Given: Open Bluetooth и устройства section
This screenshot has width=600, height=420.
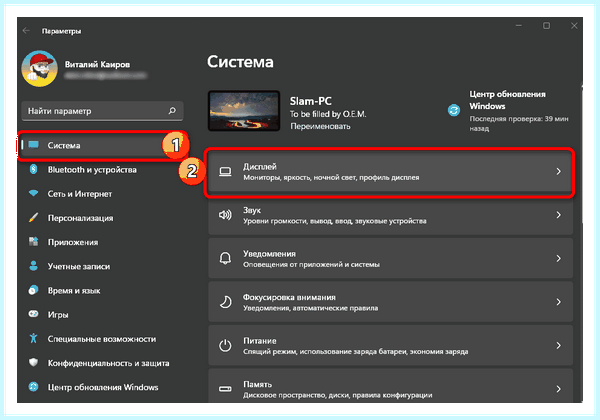Looking at the screenshot, I should [x=92, y=169].
